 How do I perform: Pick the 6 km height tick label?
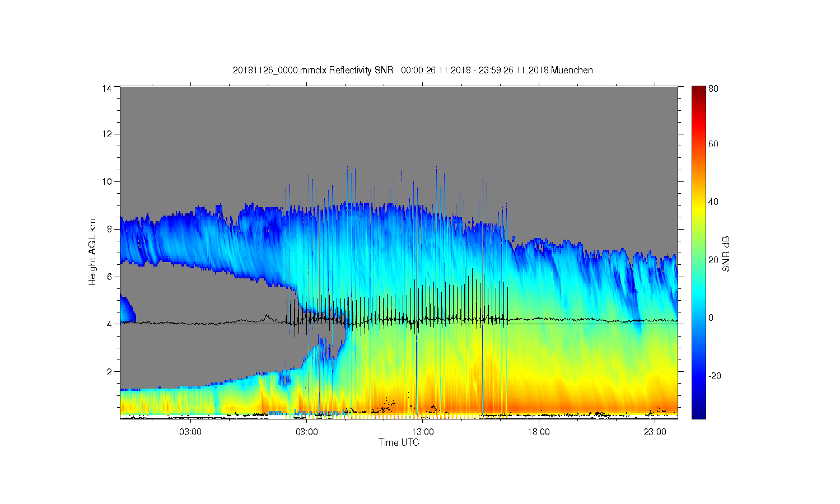pyautogui.click(x=109, y=277)
